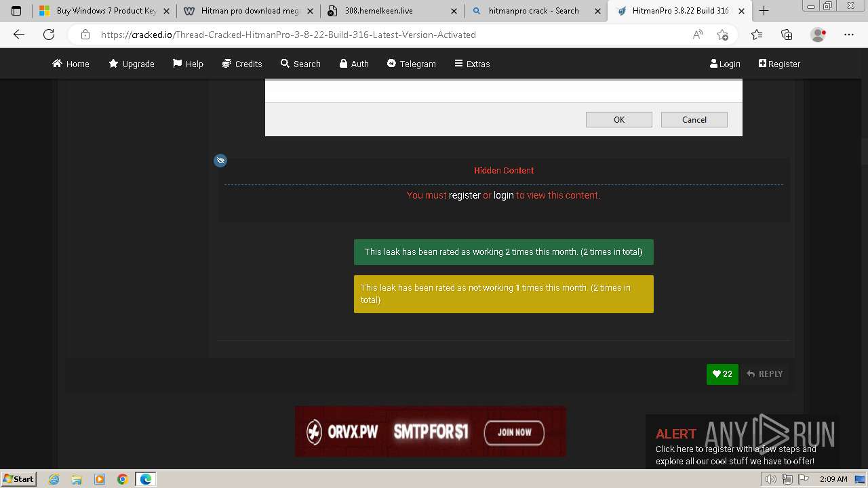The height and width of the screenshot is (488, 868).
Task: Follow the 'login' link in hidden content
Action: tap(503, 195)
